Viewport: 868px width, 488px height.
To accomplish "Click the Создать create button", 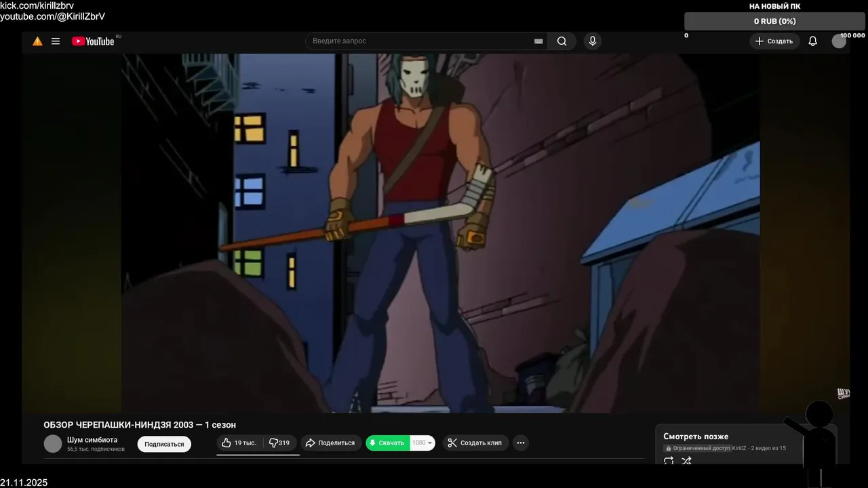I will [774, 41].
